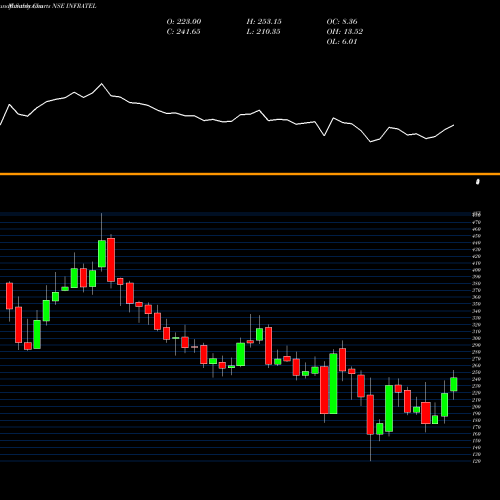Click the close price value C: 241.65

point(183,32)
